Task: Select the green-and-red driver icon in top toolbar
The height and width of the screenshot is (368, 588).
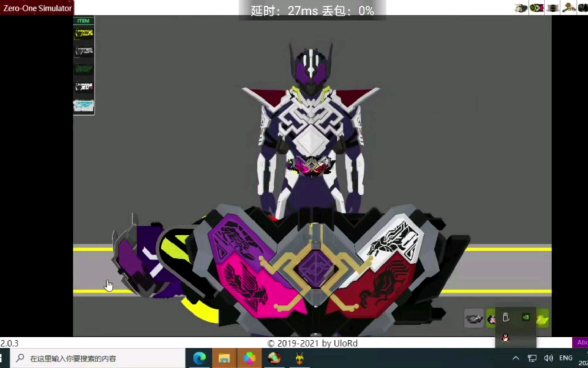Action: (537, 7)
